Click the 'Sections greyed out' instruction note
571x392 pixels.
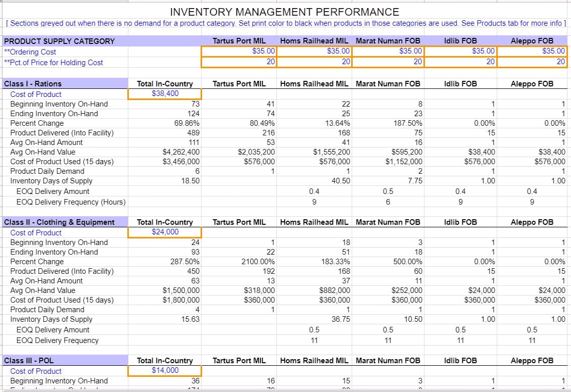[286, 23]
